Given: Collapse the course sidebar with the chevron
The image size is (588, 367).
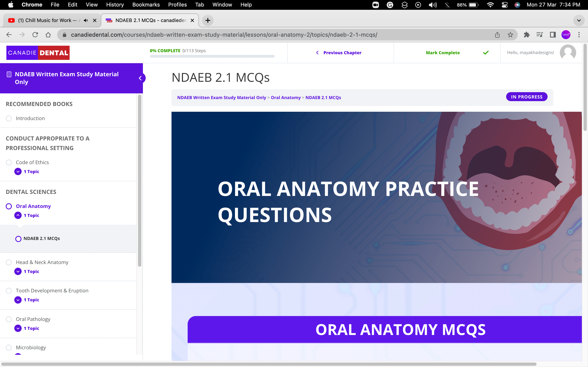Looking at the screenshot, I should [x=141, y=78].
